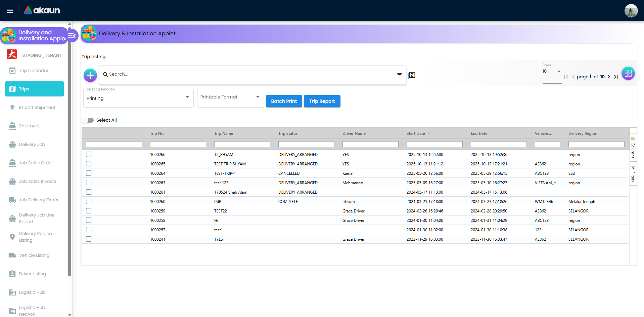This screenshot has width=644, height=317.
Task: Check the checkbox for trip 1000266
Action: pyautogui.click(x=88, y=154)
